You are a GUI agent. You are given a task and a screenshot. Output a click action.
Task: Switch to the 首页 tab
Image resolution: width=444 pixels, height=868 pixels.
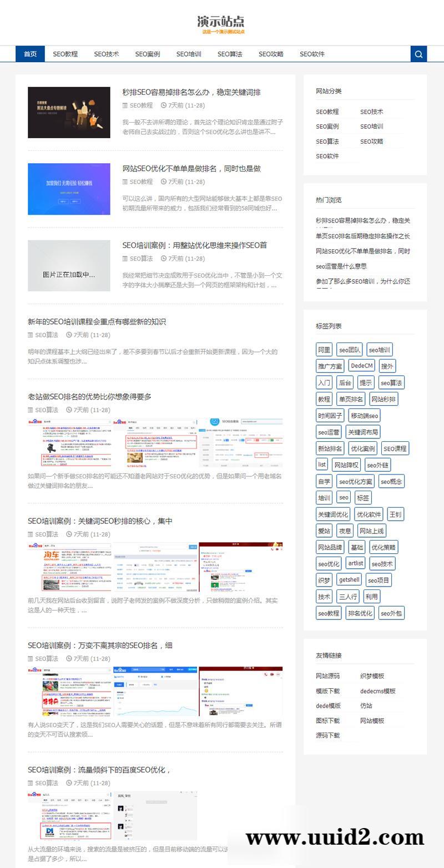coord(29,54)
